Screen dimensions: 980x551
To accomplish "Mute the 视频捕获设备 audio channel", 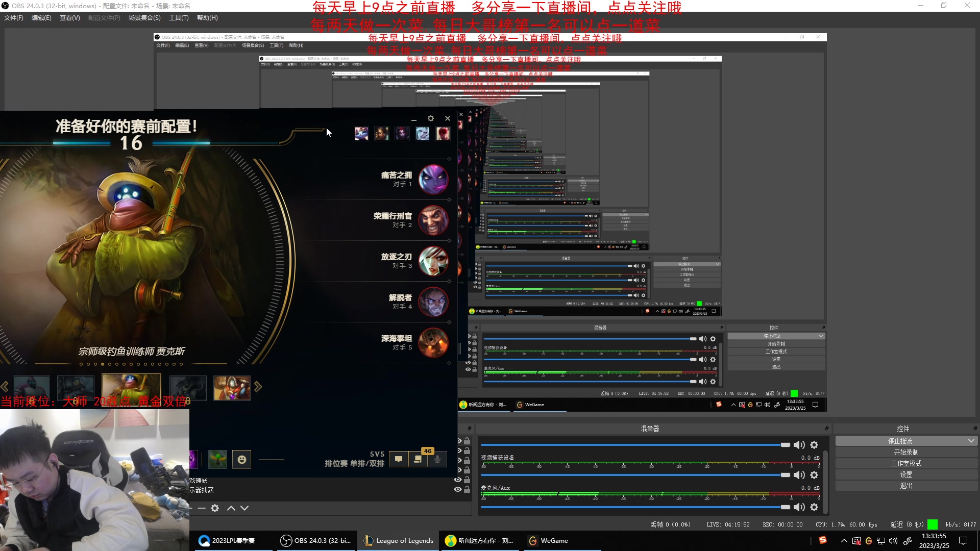I will [799, 475].
